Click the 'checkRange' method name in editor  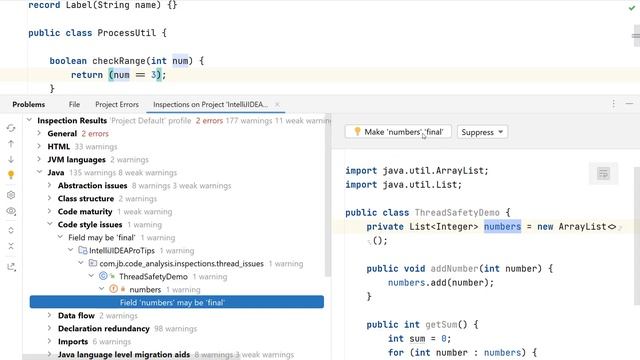(x=119, y=61)
